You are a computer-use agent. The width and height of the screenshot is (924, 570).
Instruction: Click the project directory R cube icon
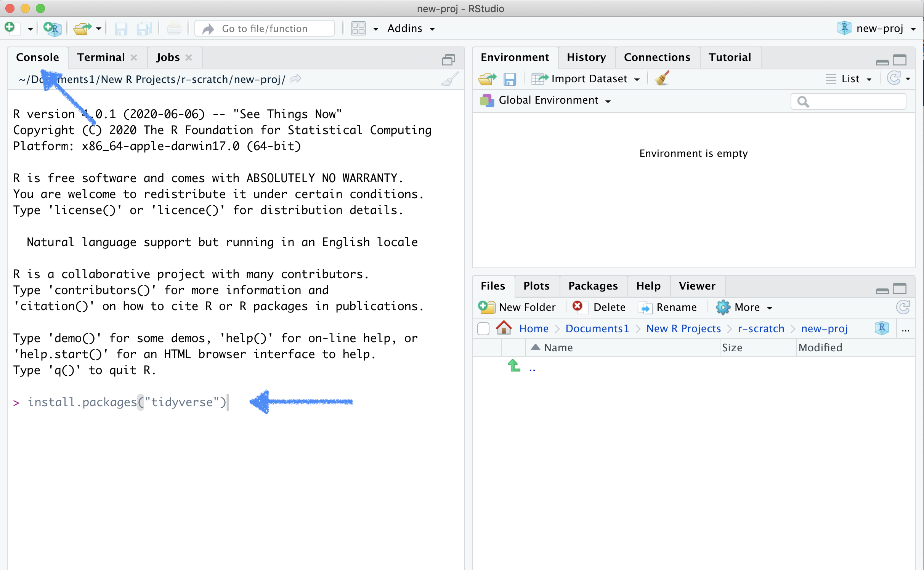pos(881,328)
